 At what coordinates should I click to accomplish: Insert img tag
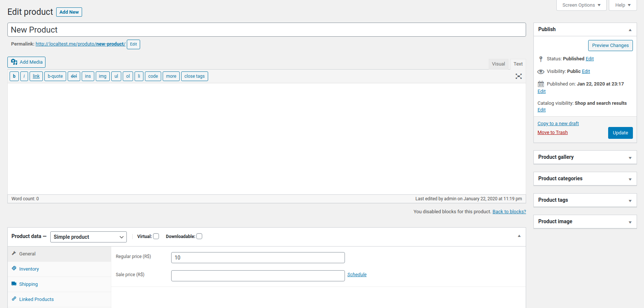[103, 76]
